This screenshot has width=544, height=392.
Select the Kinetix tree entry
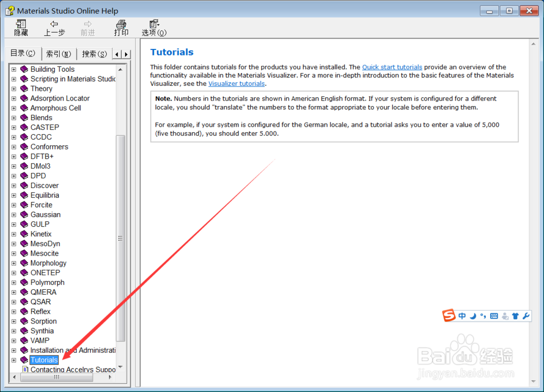pyautogui.click(x=41, y=234)
